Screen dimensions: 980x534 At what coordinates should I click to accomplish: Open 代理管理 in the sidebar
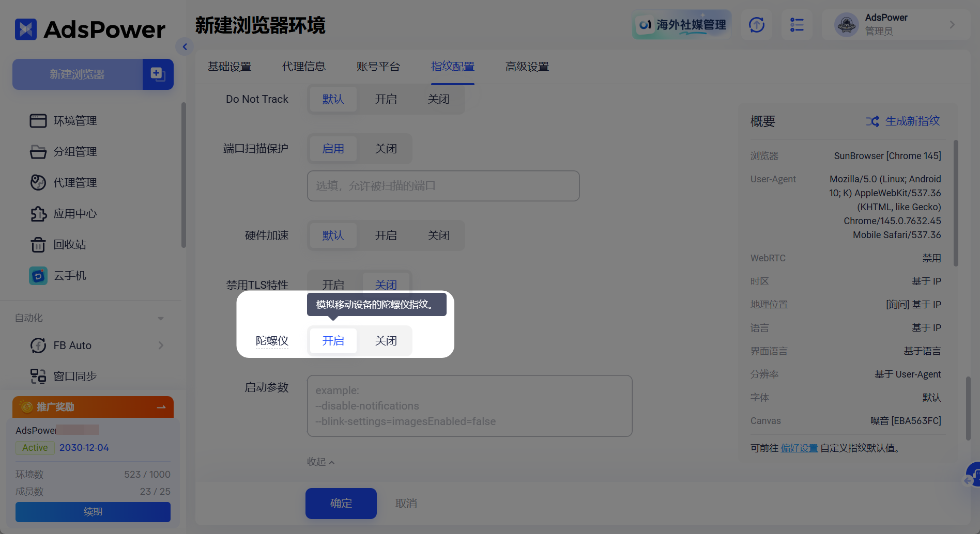click(64, 183)
